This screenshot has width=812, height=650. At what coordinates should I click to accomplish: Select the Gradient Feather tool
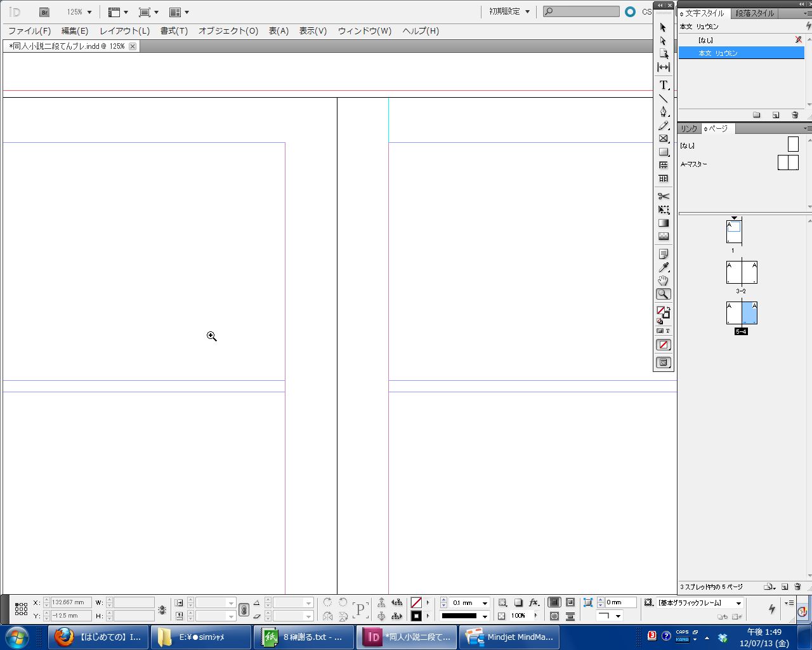[663, 236]
